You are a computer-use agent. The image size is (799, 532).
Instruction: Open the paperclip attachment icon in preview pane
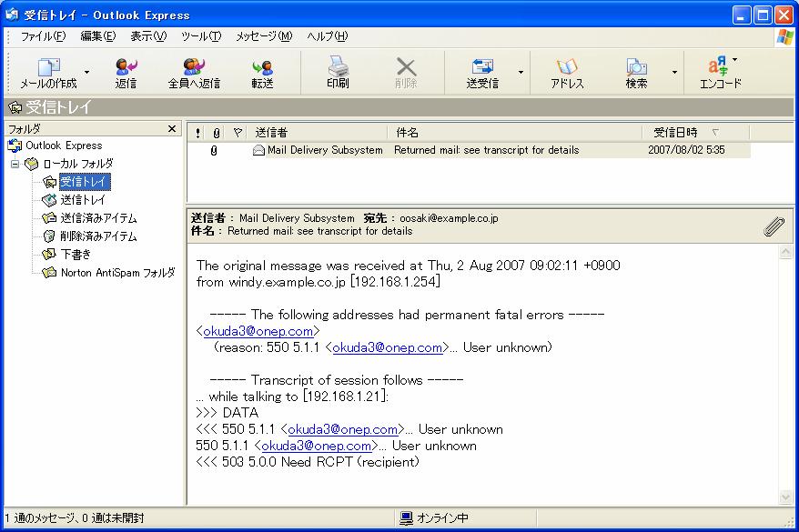click(x=775, y=225)
